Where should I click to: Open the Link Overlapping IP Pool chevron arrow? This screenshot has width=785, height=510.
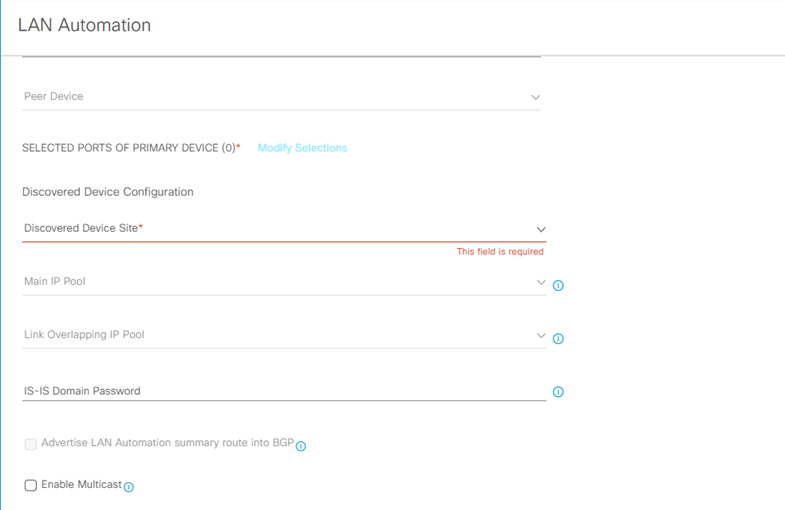(x=541, y=335)
